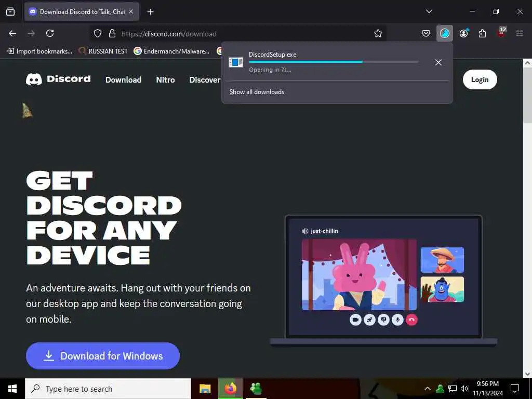Open the Firefox account menu
Screen dimensions: 532x399
(464, 33)
